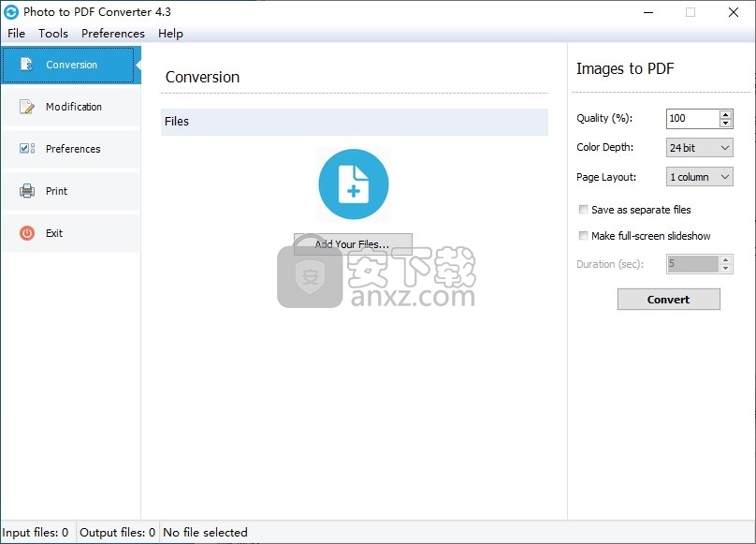This screenshot has width=756, height=544.
Task: Click the Add Your Files button
Action: [x=353, y=244]
